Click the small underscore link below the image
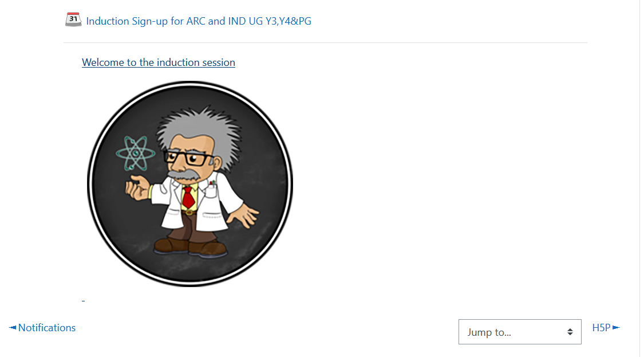 click(x=84, y=301)
